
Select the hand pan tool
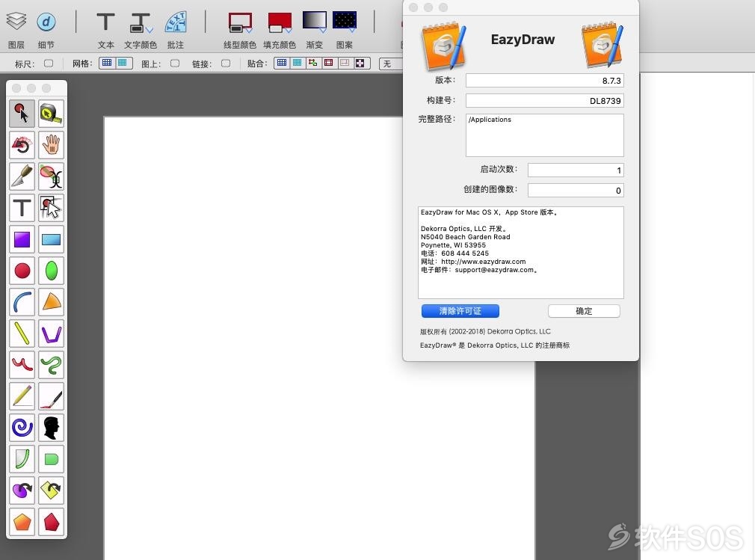click(x=51, y=145)
